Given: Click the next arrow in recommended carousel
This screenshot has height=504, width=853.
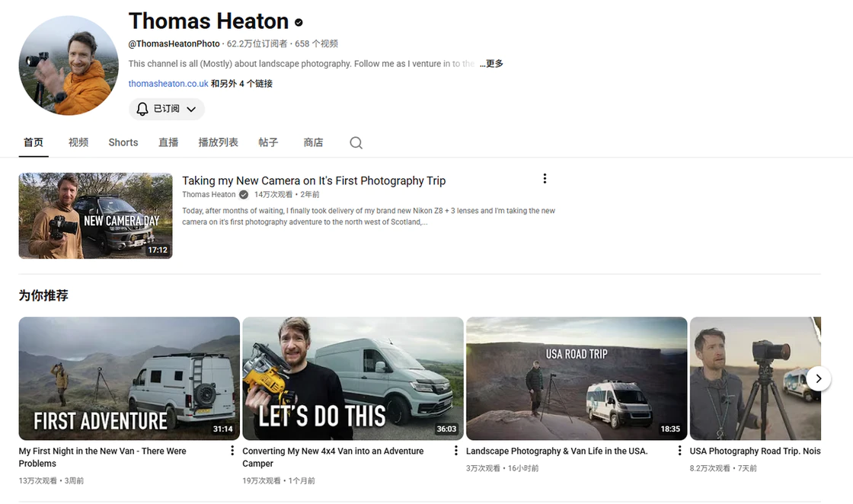Looking at the screenshot, I should (x=818, y=378).
